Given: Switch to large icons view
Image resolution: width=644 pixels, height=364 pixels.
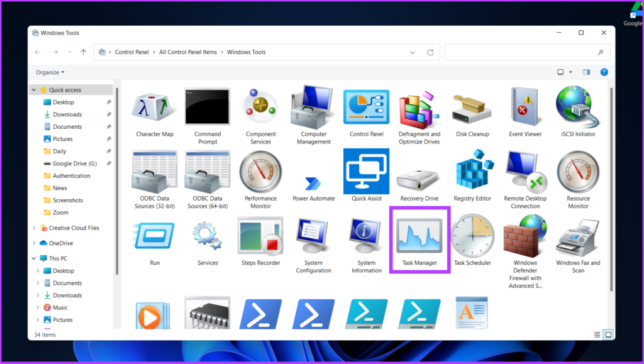Looking at the screenshot, I should click(608, 334).
